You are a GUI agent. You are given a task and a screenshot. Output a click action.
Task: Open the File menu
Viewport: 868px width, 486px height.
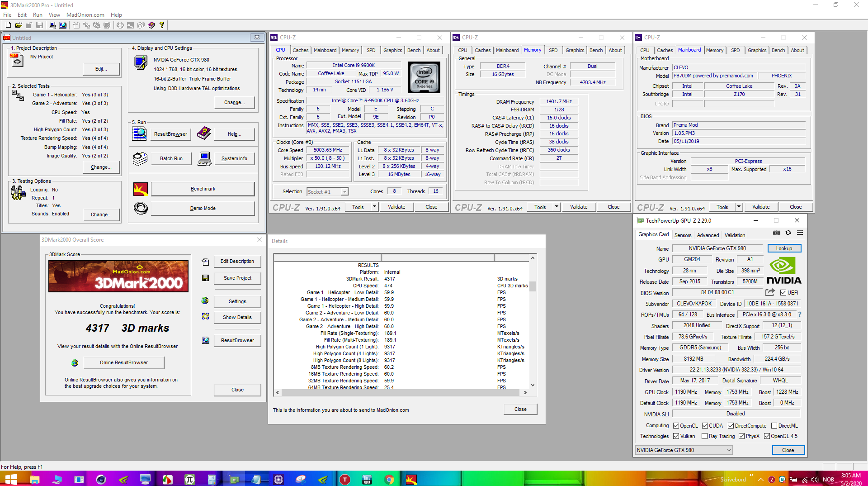7,14
